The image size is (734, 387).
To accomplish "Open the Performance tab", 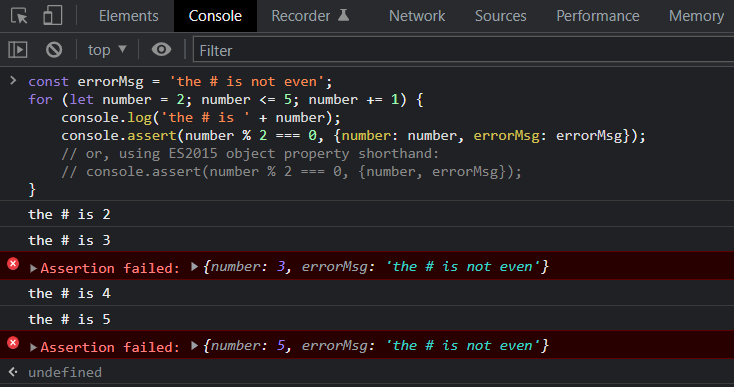I will (598, 16).
